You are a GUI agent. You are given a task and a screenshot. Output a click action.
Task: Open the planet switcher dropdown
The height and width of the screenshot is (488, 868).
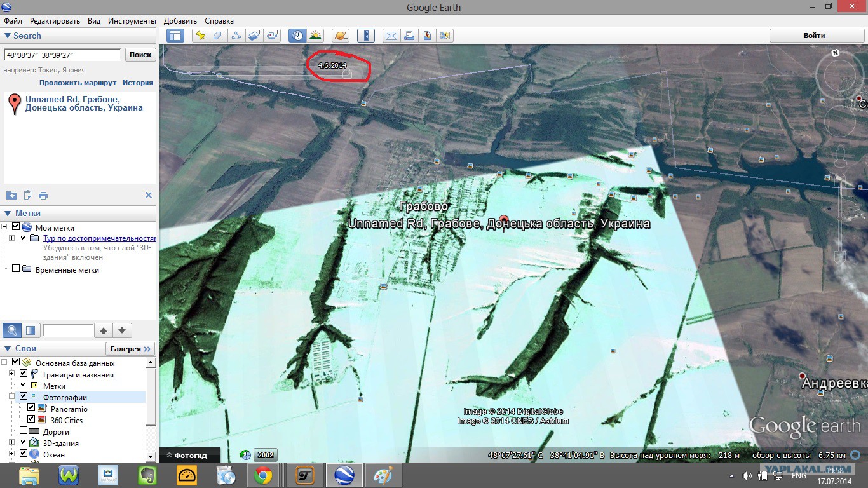340,36
